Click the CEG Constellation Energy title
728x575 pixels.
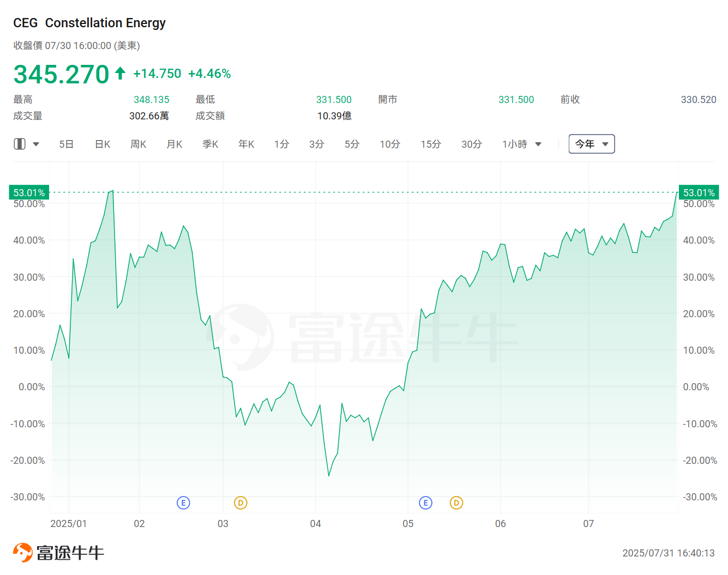click(x=89, y=23)
